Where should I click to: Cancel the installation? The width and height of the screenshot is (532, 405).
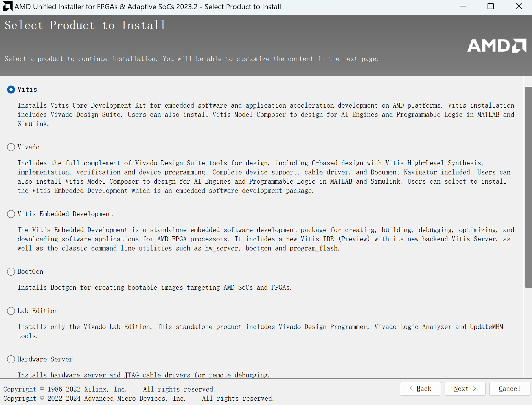[x=510, y=389]
